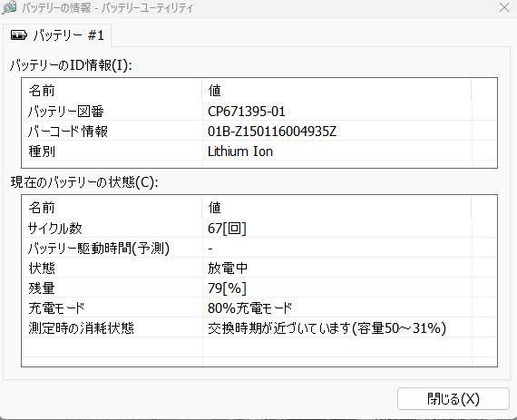
Task: Close the dialog with the title bar X
Action: pos(504,7)
